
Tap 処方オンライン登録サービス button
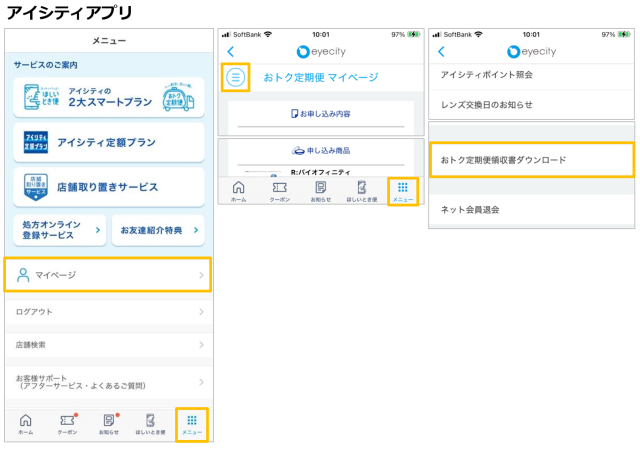(x=60, y=230)
